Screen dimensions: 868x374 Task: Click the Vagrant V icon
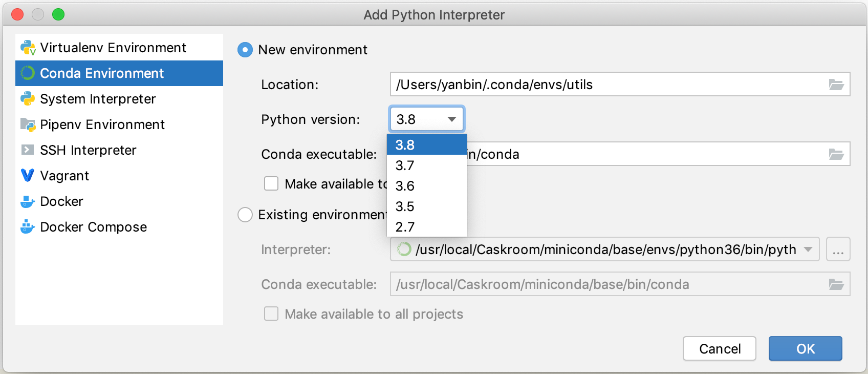[28, 176]
